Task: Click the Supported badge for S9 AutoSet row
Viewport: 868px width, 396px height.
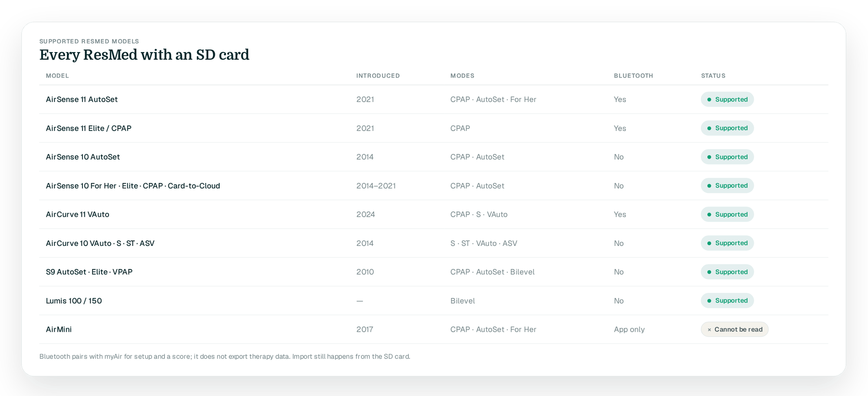Action: tap(727, 272)
